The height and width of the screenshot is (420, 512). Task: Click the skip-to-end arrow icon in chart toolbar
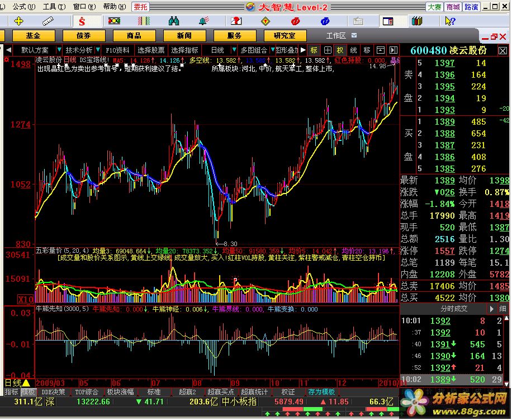[x=394, y=50]
